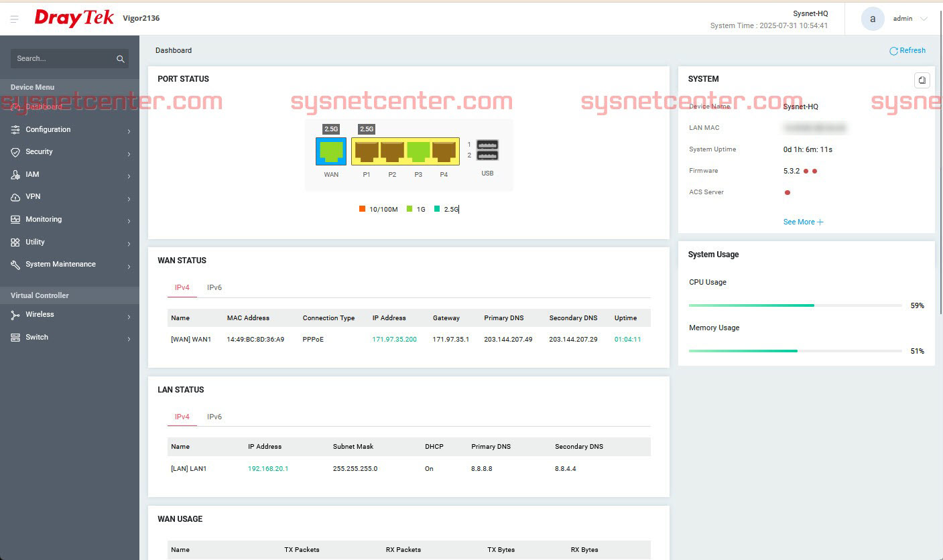Open the admin account dropdown arrow
This screenshot has height=560, width=943.
[924, 19]
